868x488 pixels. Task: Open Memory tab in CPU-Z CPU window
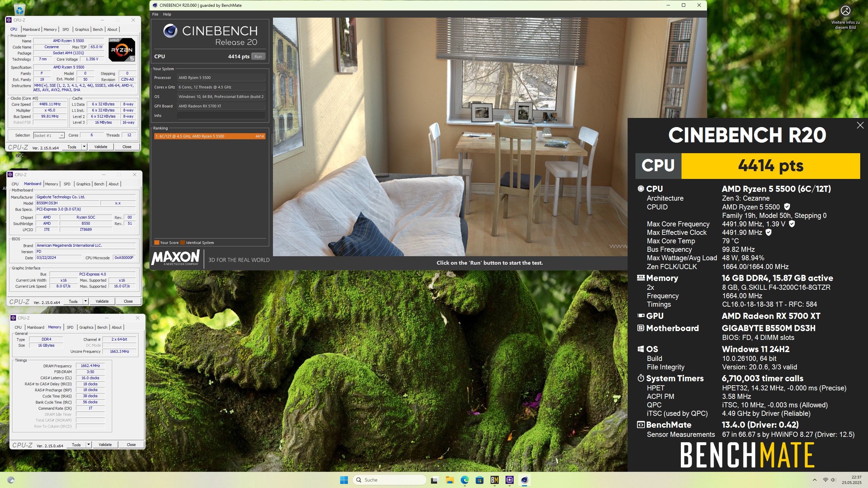pyautogui.click(x=50, y=29)
